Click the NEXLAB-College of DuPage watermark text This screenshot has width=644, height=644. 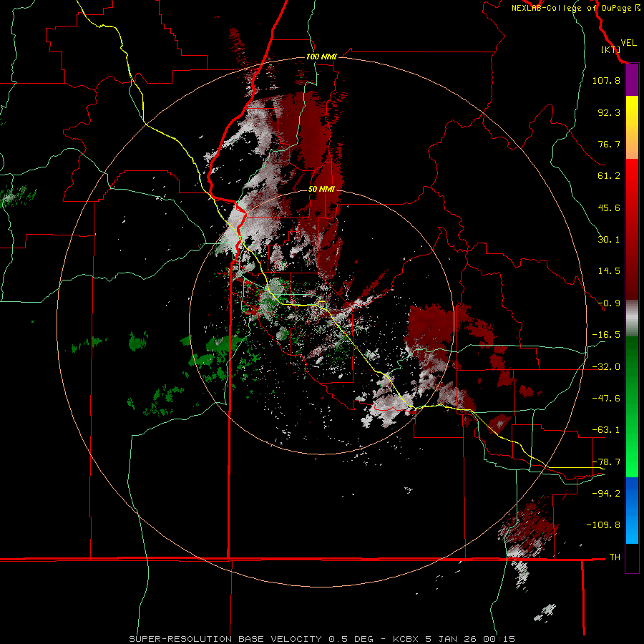click(576, 8)
